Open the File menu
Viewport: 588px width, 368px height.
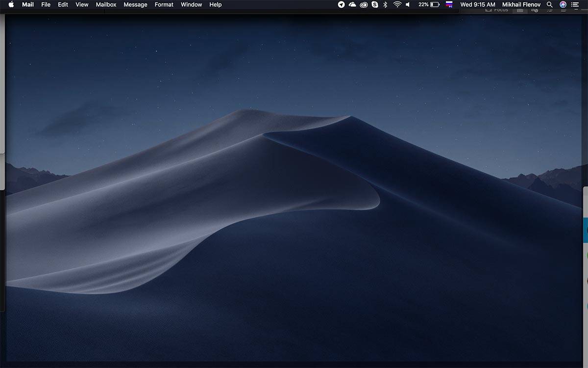pos(46,4)
